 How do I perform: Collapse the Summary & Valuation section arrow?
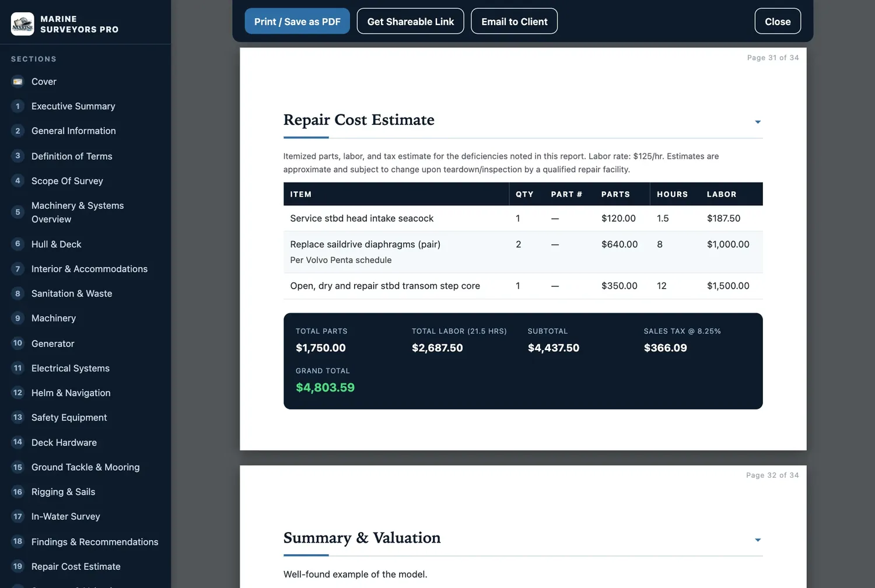point(758,540)
